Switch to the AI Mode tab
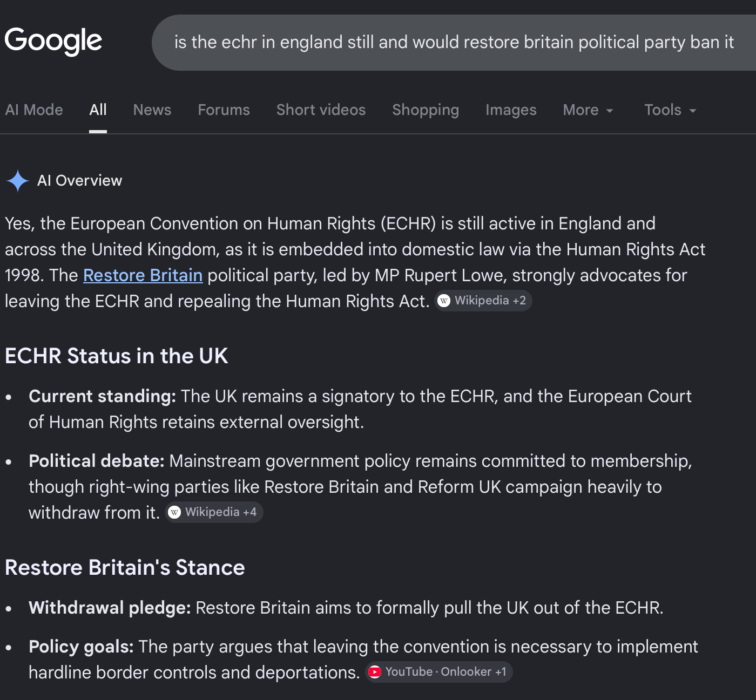This screenshot has height=700, width=756. click(x=34, y=110)
